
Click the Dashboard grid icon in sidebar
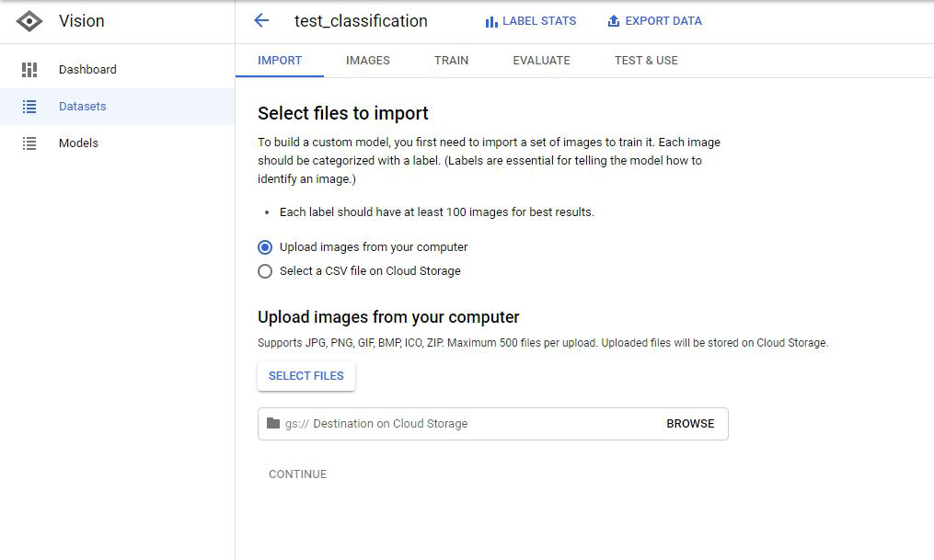pos(29,70)
